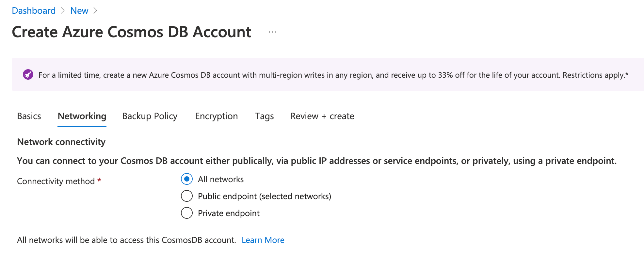644x254 pixels.
Task: Select the Private endpoint radio button
Action: pos(187,213)
